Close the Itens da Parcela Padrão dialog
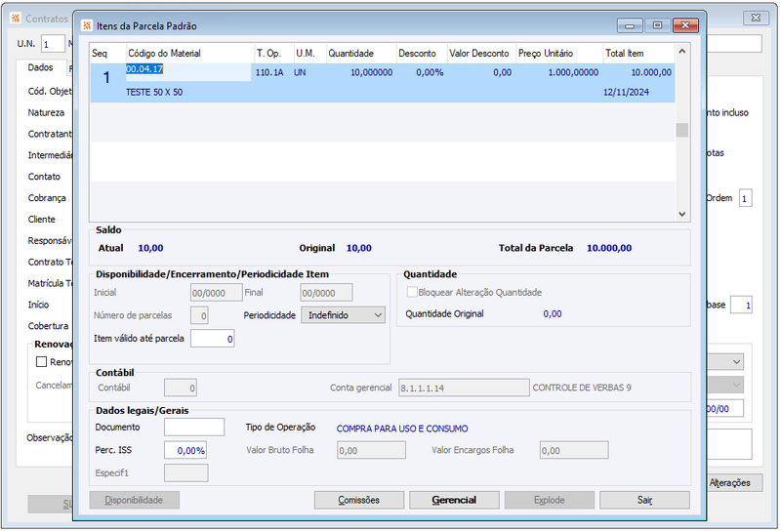This screenshot has width=781, height=532. click(685, 25)
